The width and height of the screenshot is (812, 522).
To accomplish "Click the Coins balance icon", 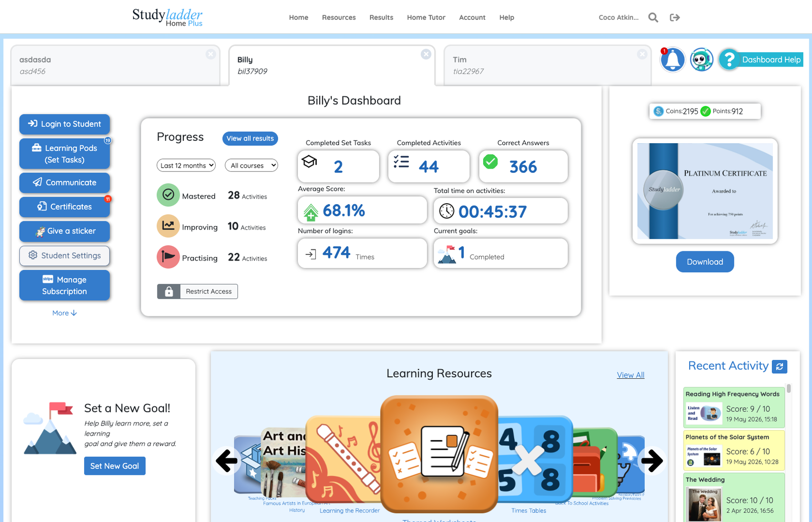I will [x=658, y=111].
